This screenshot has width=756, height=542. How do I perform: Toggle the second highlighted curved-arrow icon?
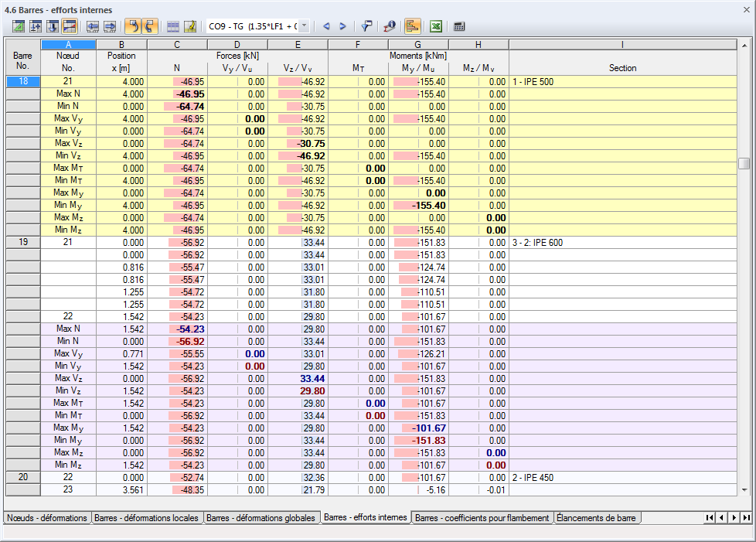coord(150,26)
